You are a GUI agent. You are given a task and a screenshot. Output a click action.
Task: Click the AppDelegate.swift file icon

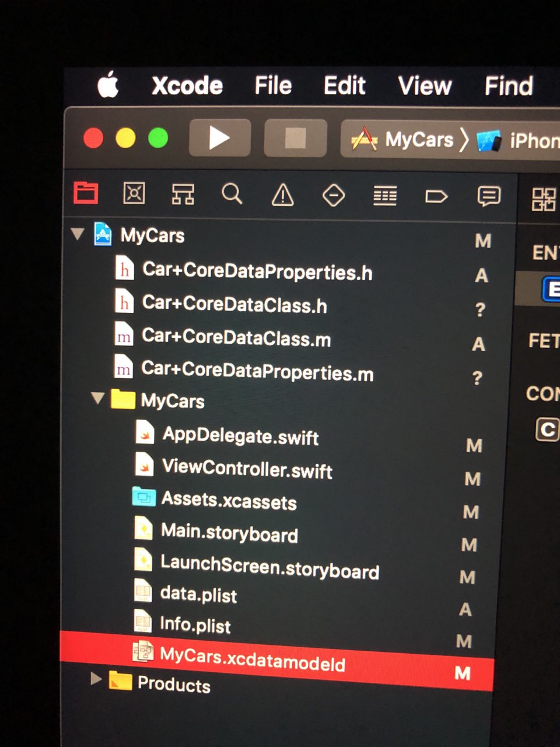145,433
